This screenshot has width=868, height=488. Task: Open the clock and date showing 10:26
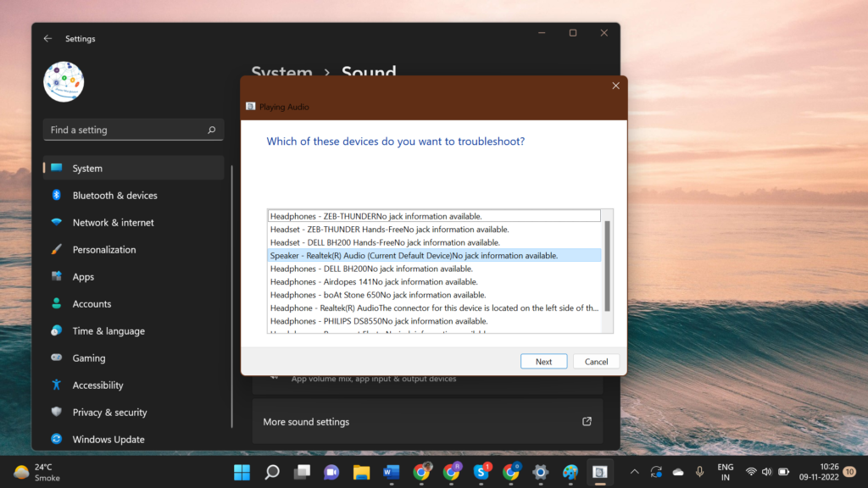click(819, 472)
